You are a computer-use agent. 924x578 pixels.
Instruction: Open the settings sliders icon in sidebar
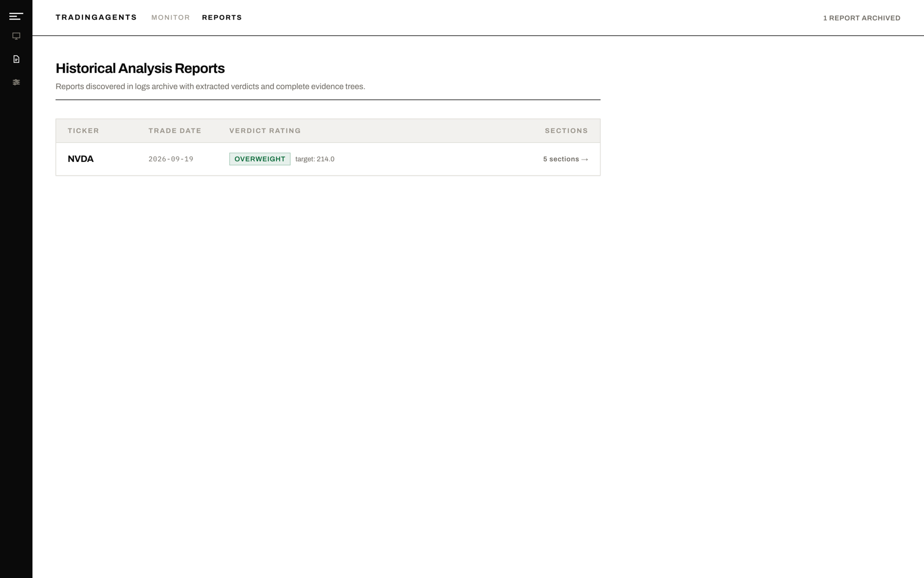[x=16, y=82]
